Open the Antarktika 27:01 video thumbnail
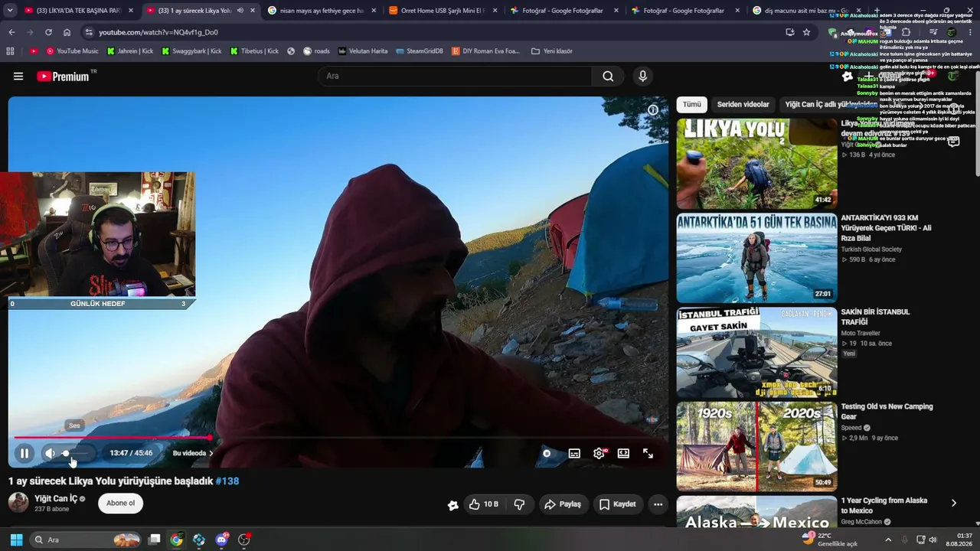Viewport: 980px width, 551px height. coord(756,258)
